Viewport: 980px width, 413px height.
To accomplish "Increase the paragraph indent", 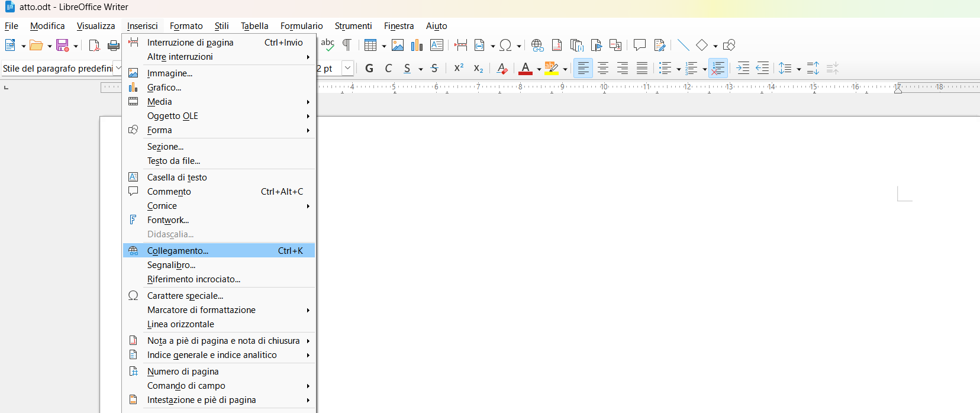I will pyautogui.click(x=743, y=68).
